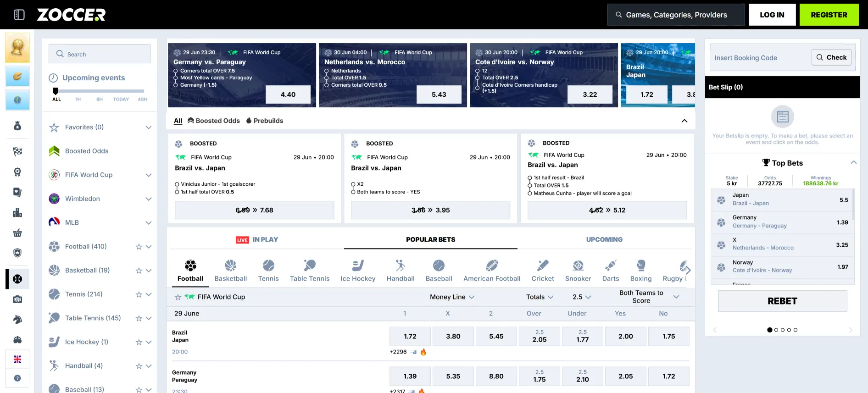Star the FIFA World Cup league header
Viewport: 868px width, 393px height.
coord(178,297)
